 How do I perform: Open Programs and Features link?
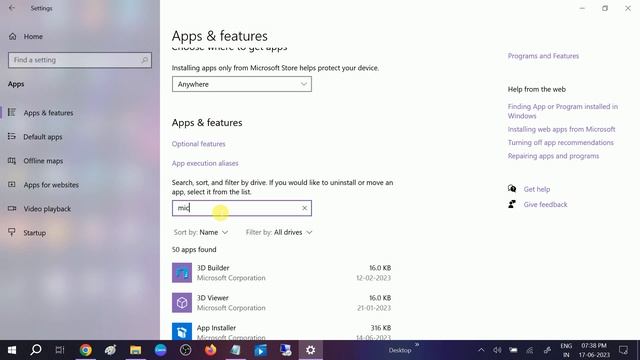[543, 56]
